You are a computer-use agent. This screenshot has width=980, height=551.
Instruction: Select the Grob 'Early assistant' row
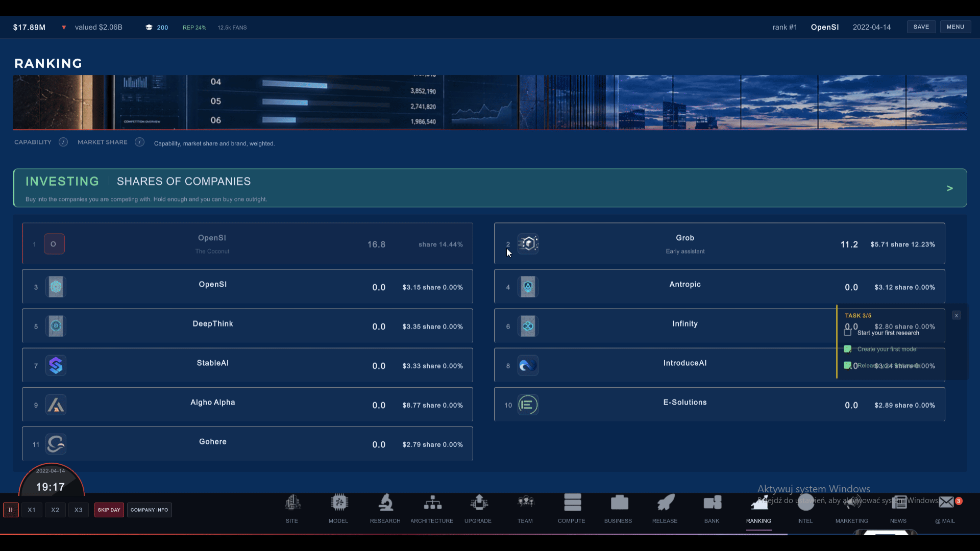pyautogui.click(x=720, y=243)
